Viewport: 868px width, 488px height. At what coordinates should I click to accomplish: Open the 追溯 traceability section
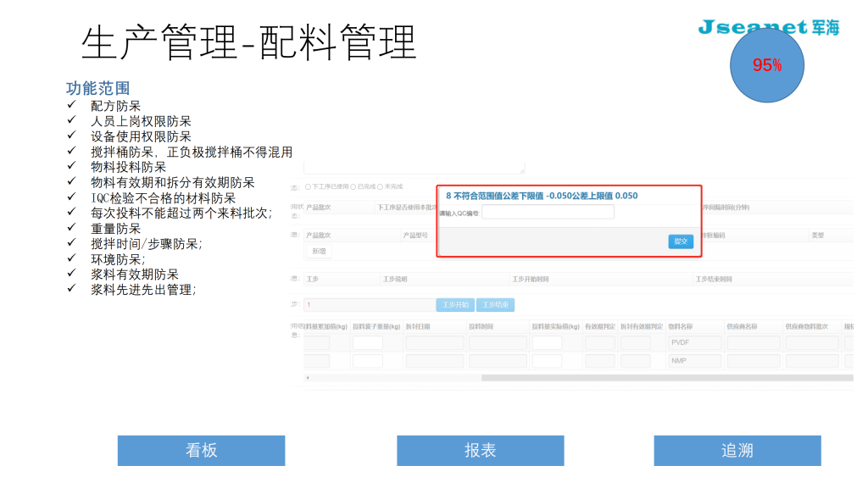point(737,451)
